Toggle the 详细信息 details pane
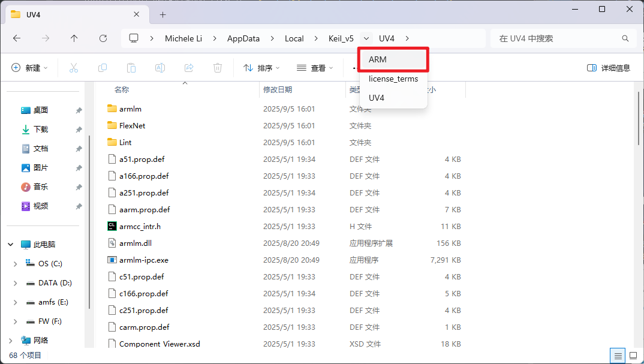 tap(609, 68)
